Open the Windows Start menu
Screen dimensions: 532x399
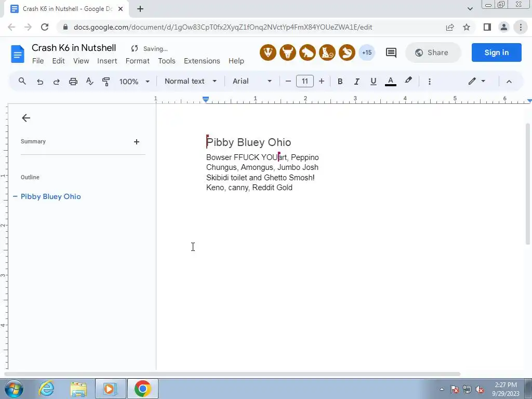(14, 389)
